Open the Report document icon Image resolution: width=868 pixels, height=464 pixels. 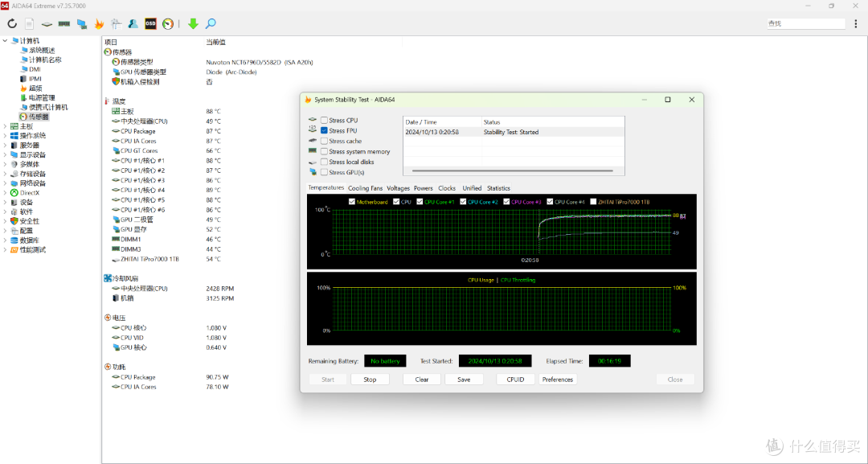pyautogui.click(x=30, y=24)
